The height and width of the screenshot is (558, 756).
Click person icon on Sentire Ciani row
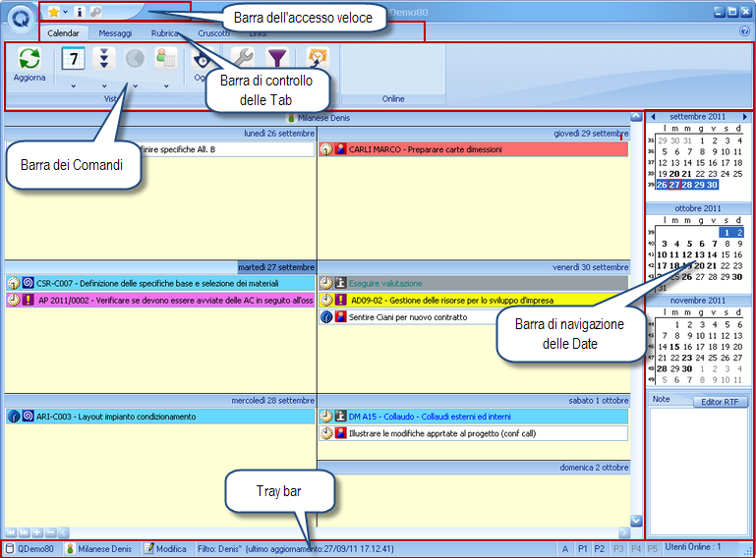point(340,317)
